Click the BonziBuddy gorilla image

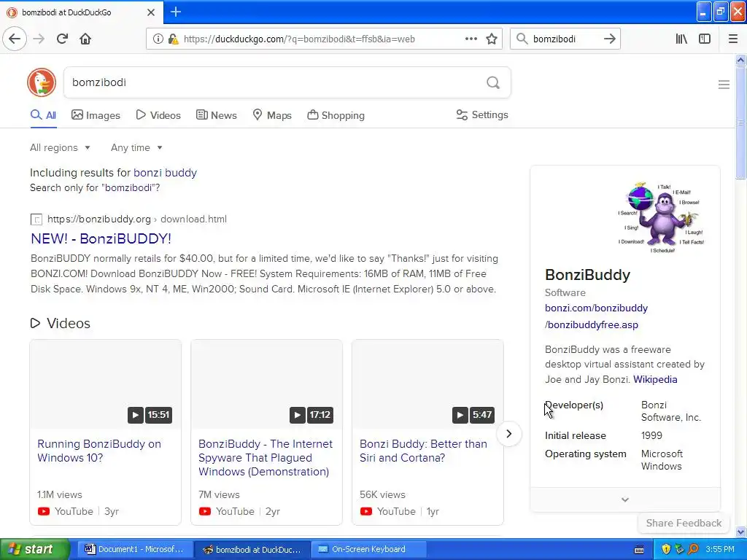(661, 217)
